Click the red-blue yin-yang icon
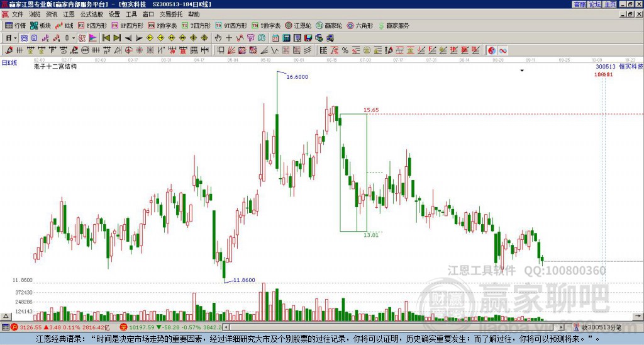Image resolution: width=644 pixels, height=345 pixels. point(492,50)
